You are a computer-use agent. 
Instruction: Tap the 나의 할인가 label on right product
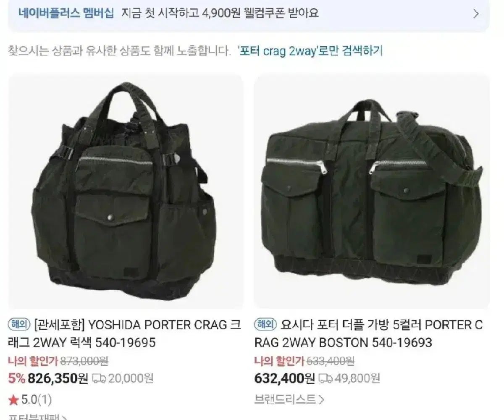pos(280,360)
